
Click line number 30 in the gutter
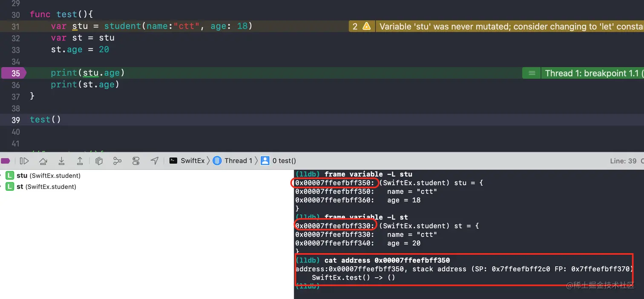click(x=16, y=15)
